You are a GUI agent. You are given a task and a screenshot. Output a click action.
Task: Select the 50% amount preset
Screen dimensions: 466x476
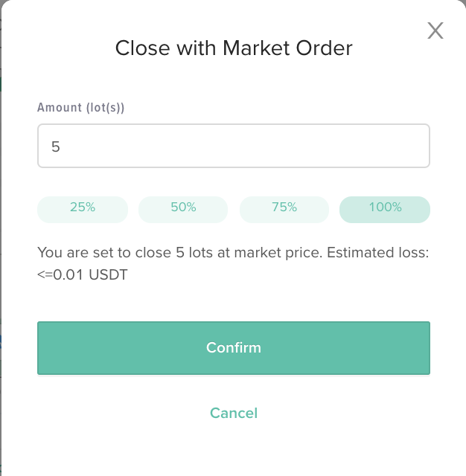click(x=183, y=210)
